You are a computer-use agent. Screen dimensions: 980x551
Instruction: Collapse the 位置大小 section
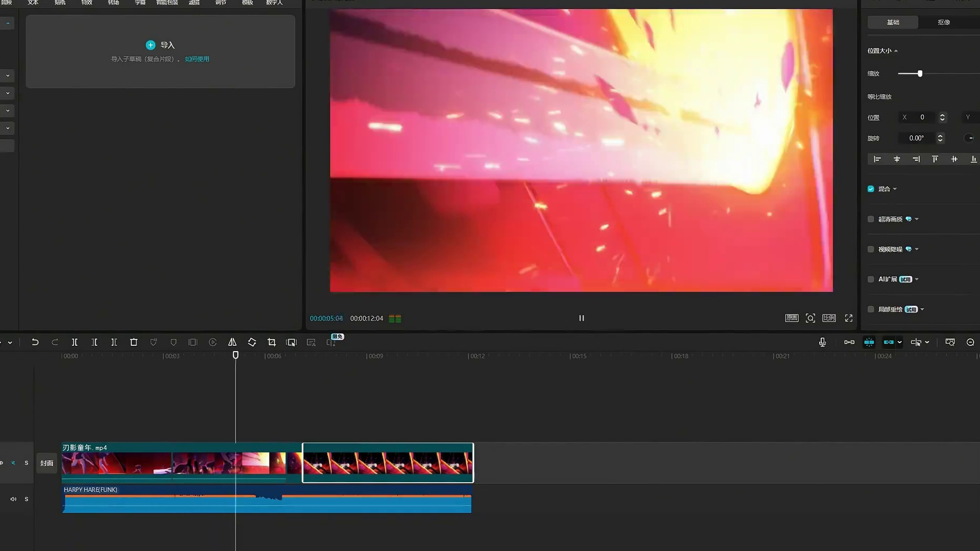(x=896, y=51)
